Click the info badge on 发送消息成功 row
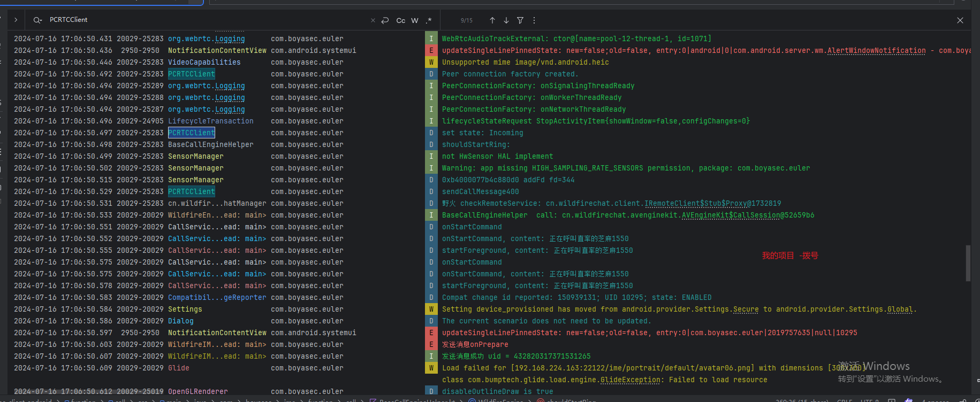 click(x=431, y=356)
